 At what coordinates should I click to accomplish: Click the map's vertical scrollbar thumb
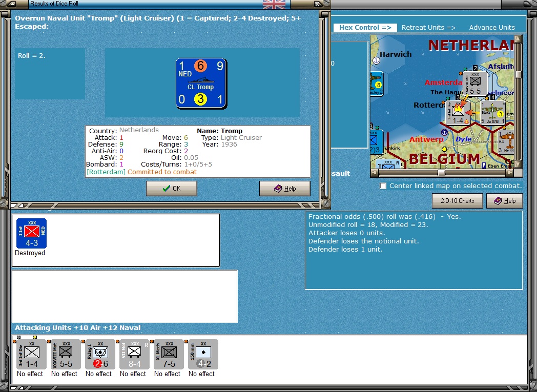[x=518, y=74]
